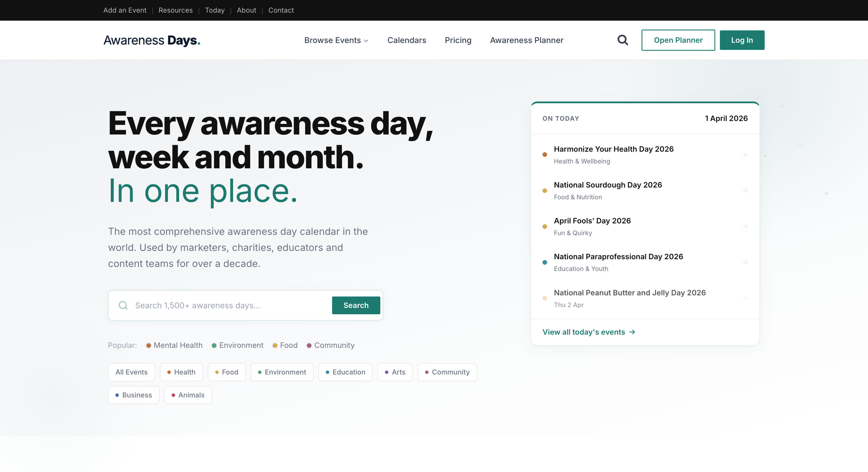
Task: Filter by the Environment category chip
Action: coord(282,372)
